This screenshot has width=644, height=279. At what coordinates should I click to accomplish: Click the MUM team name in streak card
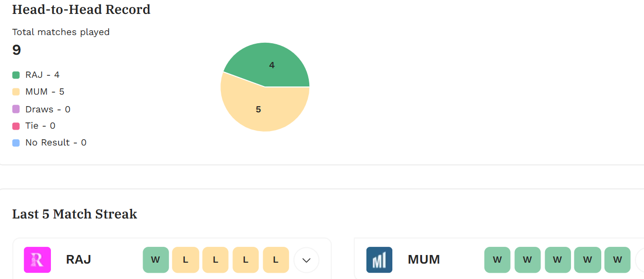424,260
